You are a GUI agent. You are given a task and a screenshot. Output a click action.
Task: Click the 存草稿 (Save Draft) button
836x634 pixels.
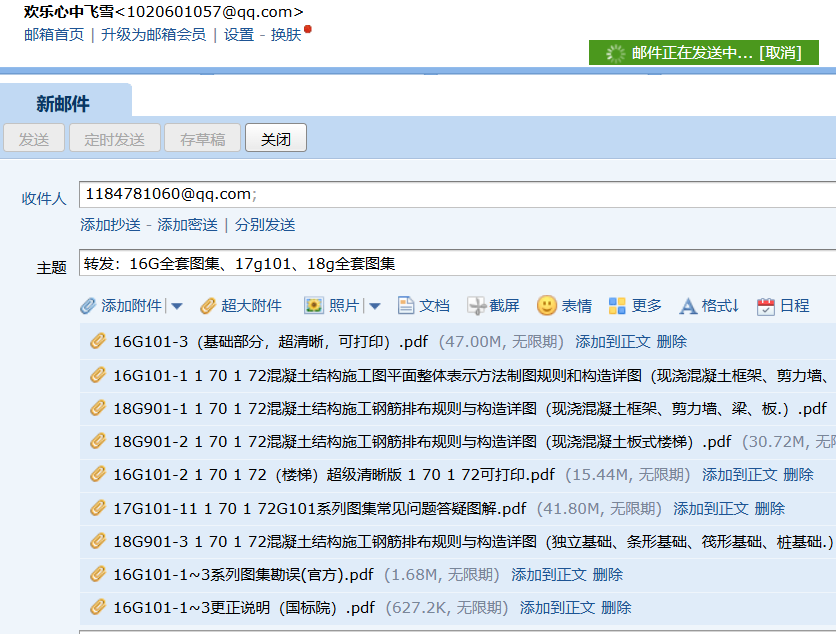203,139
